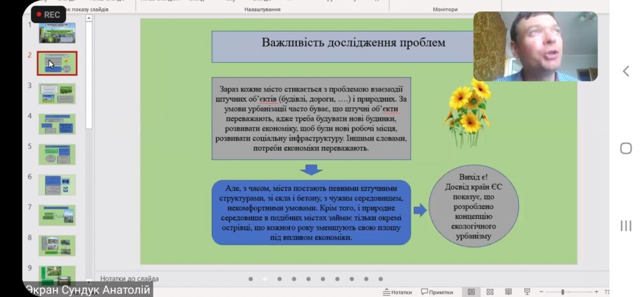Open slide 1 thumbnail
The image size is (644, 297).
click(x=57, y=33)
